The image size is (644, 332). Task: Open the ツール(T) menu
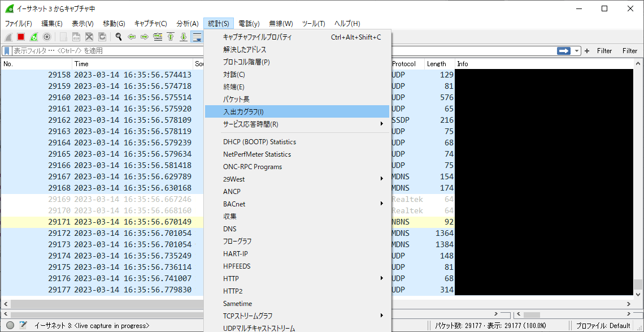coord(314,24)
